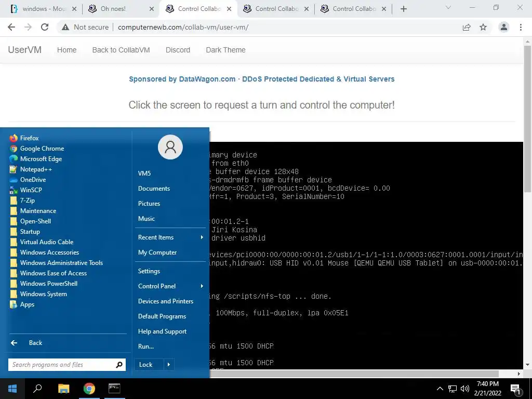Open My Computer from the start menu

click(157, 252)
